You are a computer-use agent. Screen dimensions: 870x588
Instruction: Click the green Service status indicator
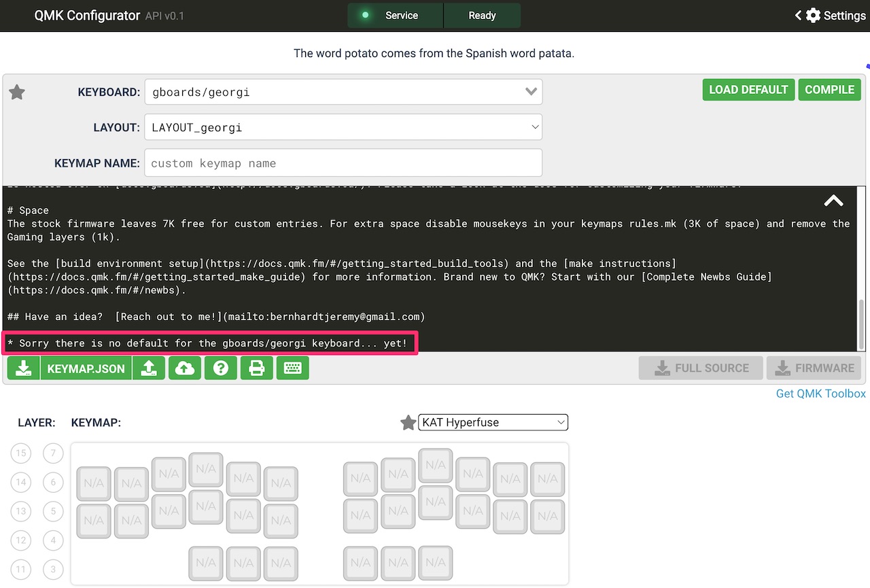coord(365,15)
